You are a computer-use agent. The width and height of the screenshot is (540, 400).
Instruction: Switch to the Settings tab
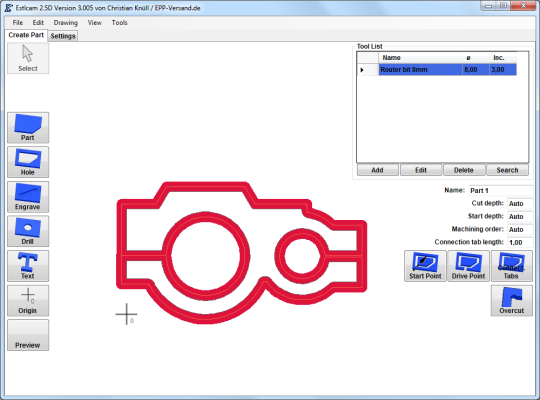click(x=63, y=36)
